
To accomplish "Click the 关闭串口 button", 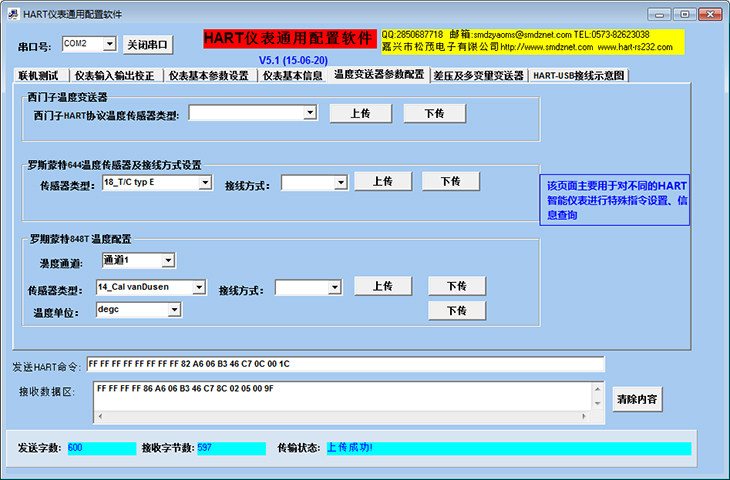I will [148, 45].
